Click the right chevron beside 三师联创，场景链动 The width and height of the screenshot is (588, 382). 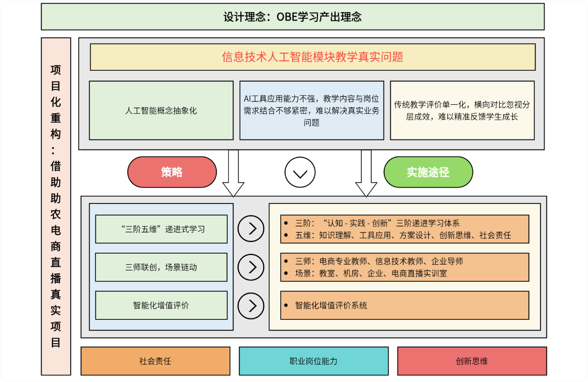(x=251, y=267)
